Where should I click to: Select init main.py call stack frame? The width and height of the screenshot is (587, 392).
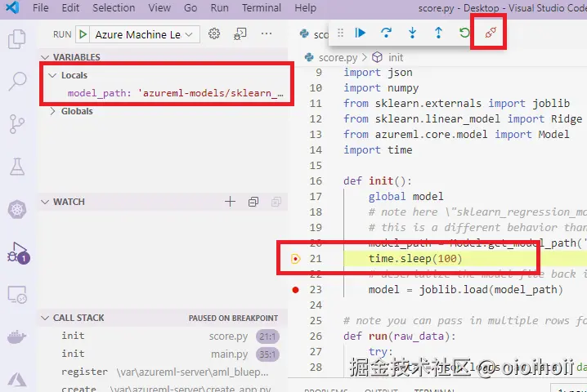[164, 354]
